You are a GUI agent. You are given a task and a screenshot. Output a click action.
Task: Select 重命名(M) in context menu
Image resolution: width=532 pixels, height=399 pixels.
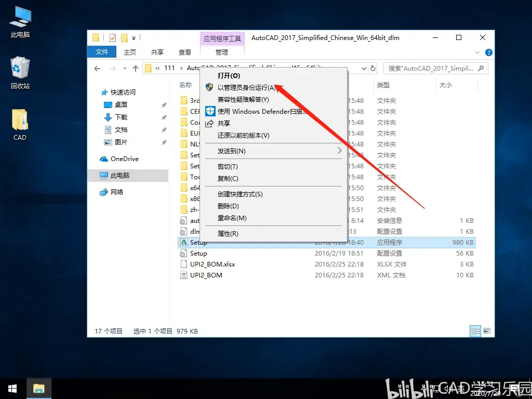pyautogui.click(x=273, y=218)
